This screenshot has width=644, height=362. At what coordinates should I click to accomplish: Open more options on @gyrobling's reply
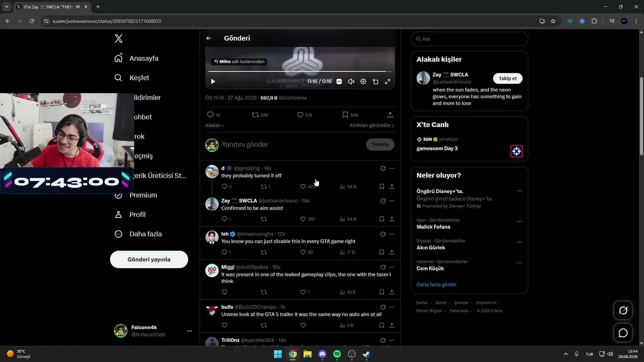[392, 168]
